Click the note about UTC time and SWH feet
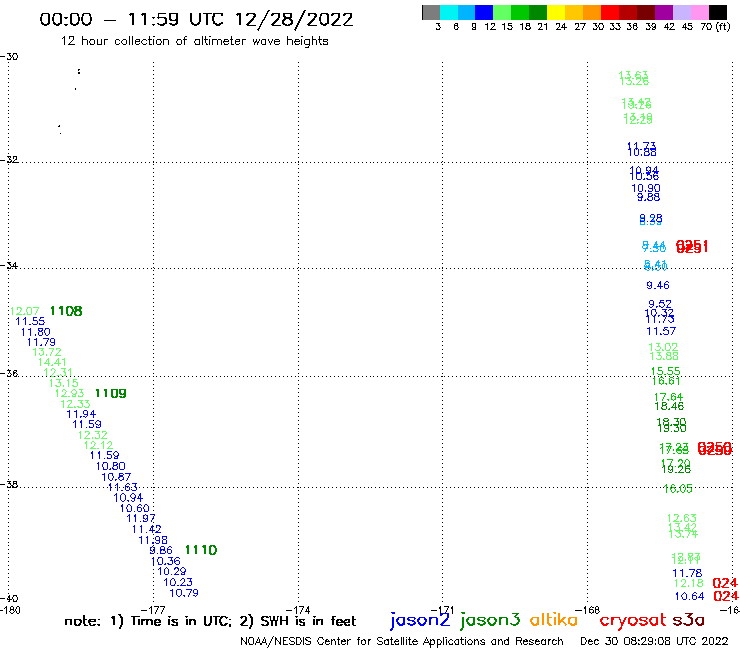Viewport: 740px width, 650px height. 210,621
